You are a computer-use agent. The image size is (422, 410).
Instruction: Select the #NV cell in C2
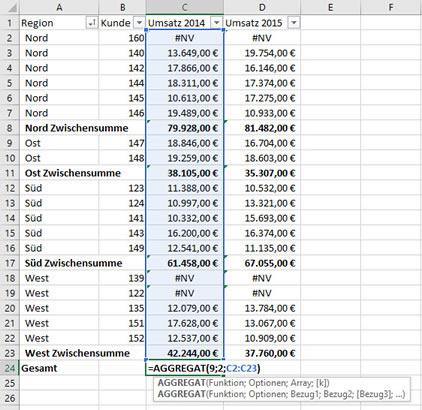(x=184, y=38)
